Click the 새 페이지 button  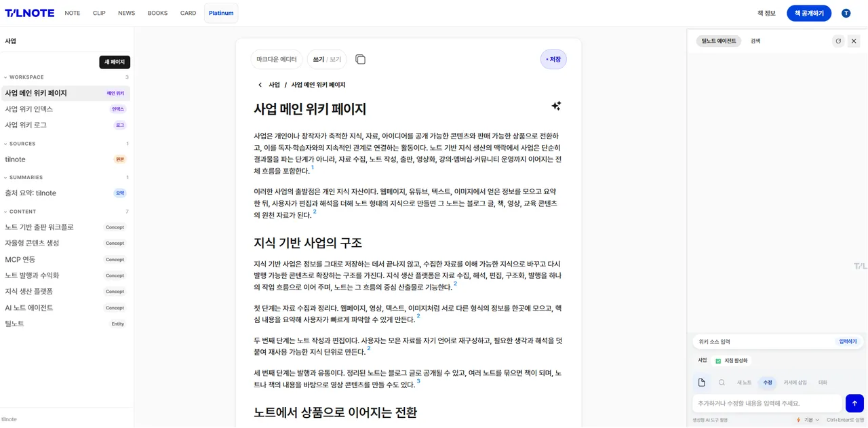[115, 62]
